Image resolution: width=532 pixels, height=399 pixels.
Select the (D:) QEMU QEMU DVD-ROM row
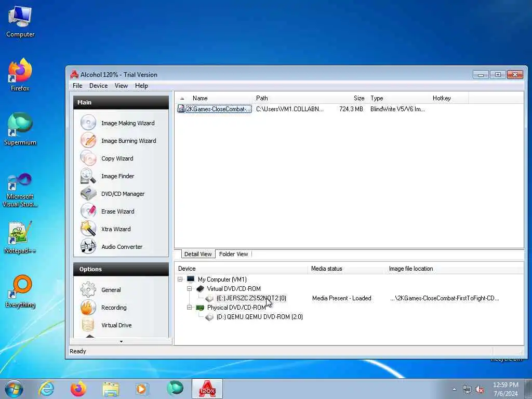click(260, 317)
